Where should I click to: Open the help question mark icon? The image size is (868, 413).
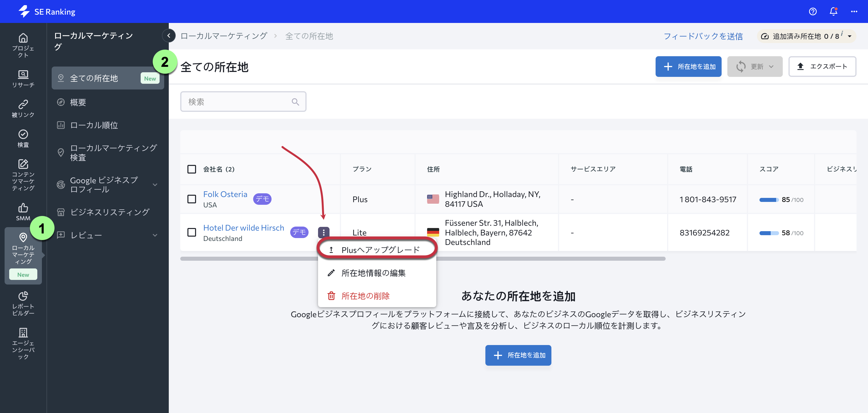pos(812,11)
